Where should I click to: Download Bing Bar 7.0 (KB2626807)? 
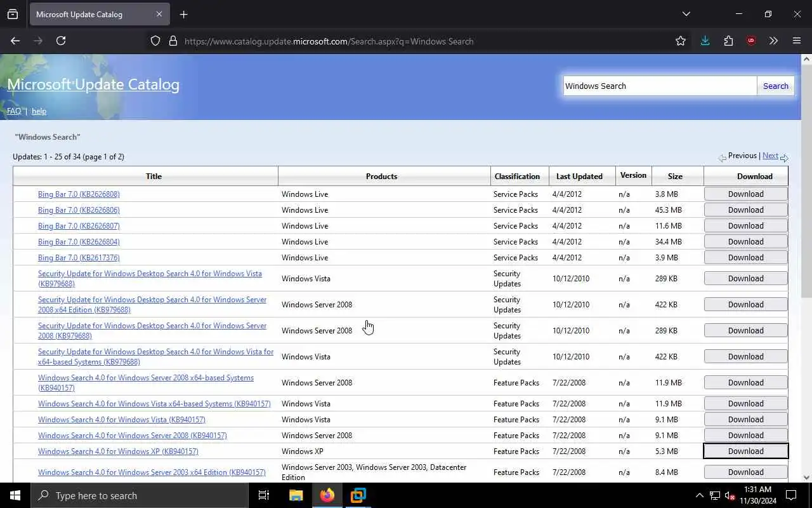coord(745,226)
